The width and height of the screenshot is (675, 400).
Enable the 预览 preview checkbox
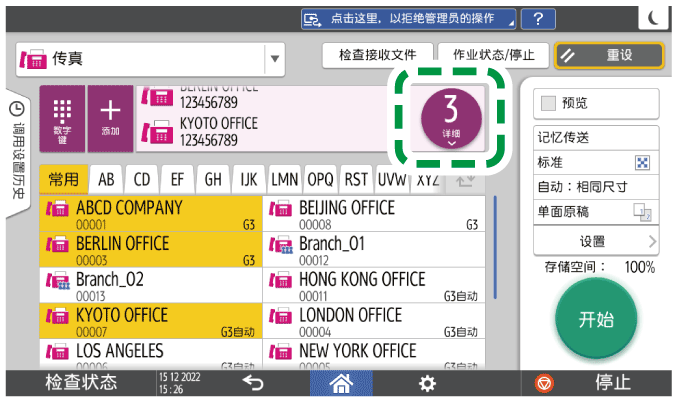(548, 103)
